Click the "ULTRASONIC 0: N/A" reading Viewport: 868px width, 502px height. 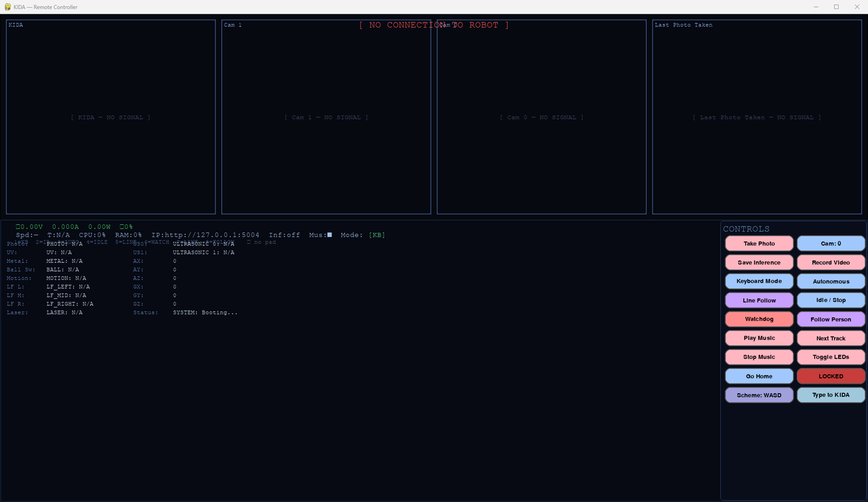(203, 244)
